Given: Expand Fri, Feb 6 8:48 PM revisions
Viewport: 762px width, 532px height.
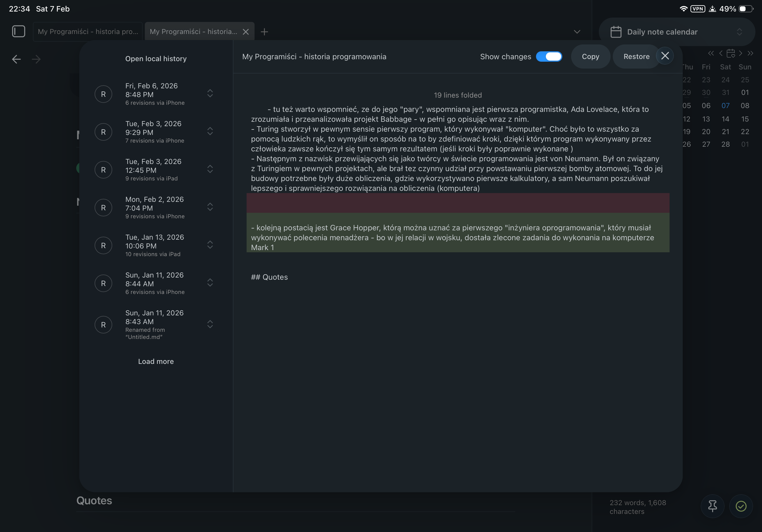Looking at the screenshot, I should pos(210,94).
